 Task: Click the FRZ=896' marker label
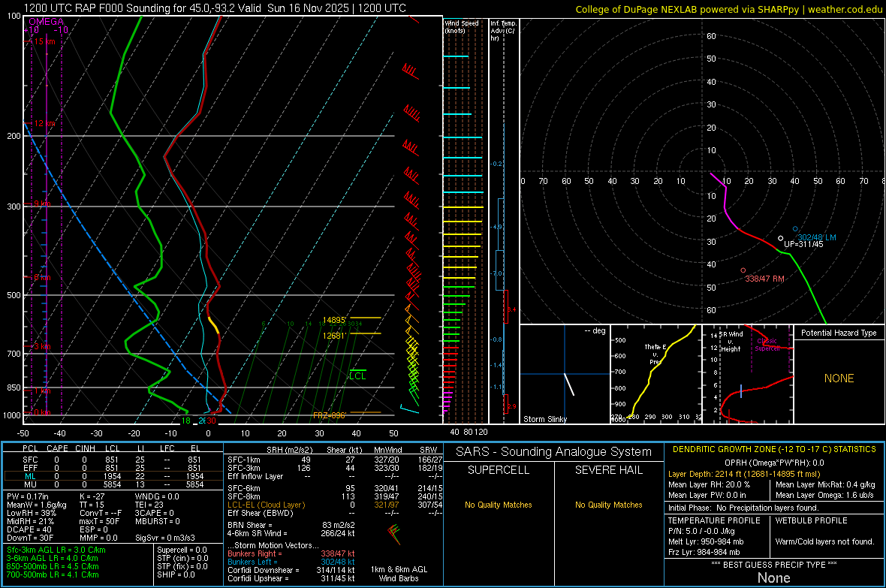tap(330, 415)
